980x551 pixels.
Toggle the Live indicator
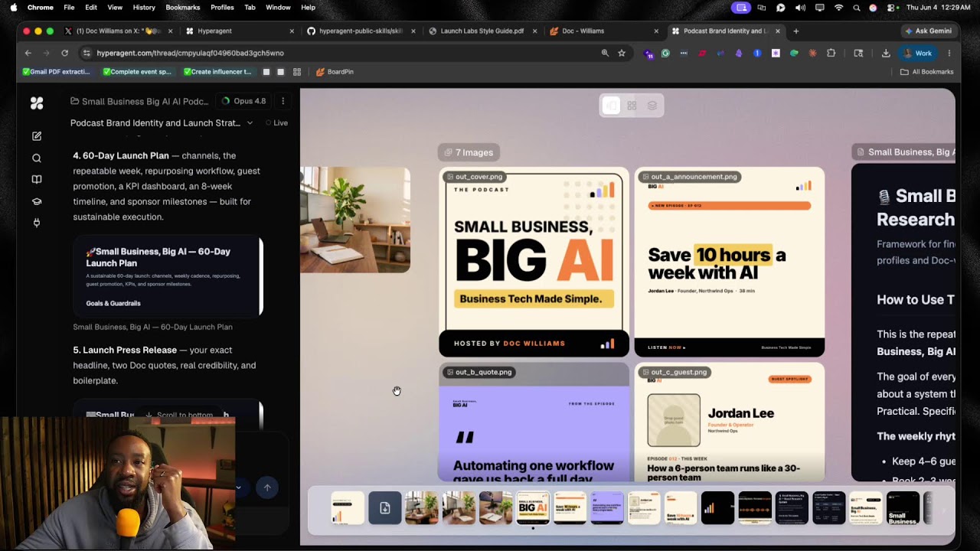pyautogui.click(x=277, y=122)
